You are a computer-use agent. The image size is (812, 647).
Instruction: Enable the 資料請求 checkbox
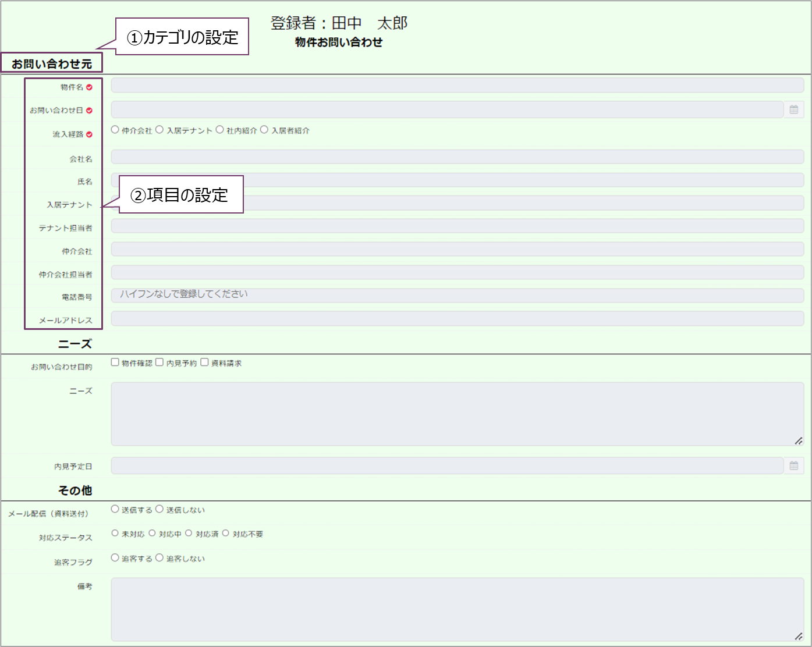click(204, 362)
